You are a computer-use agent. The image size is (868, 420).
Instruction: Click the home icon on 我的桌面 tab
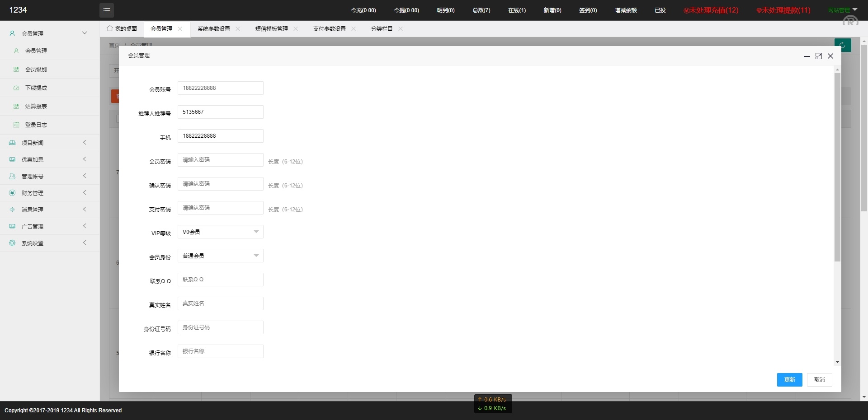pos(110,28)
